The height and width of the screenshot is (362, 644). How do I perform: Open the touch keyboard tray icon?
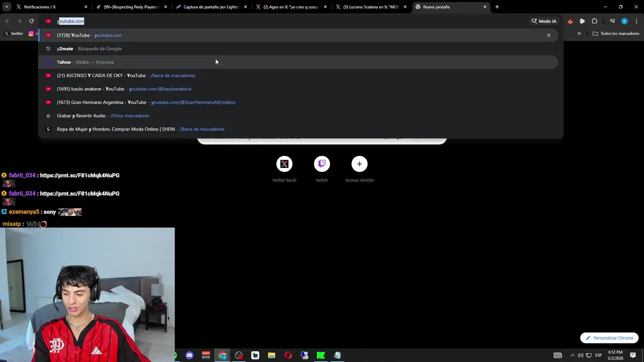[x=557, y=355]
